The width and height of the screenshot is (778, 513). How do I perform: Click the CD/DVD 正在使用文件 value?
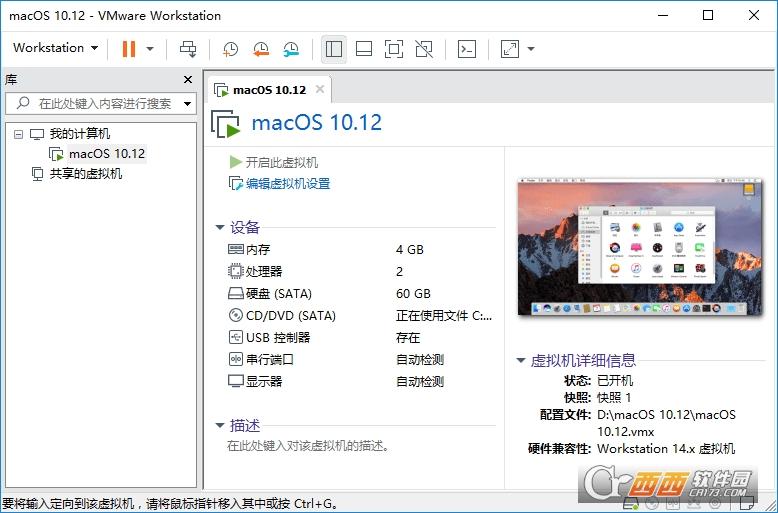[x=444, y=316]
